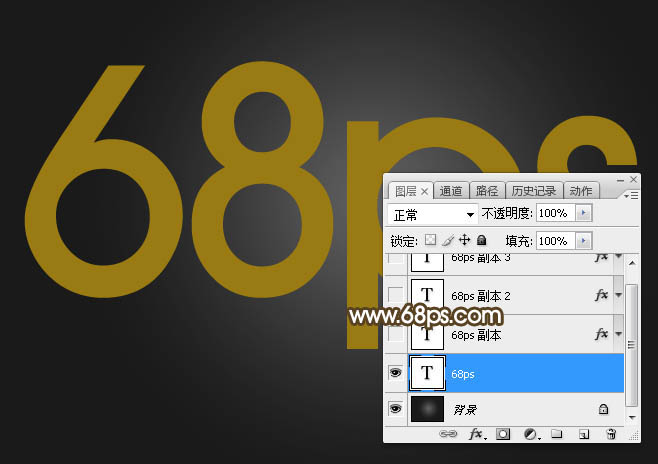The image size is (658, 464).
Task: Select the 图层 tab
Action: 405,191
